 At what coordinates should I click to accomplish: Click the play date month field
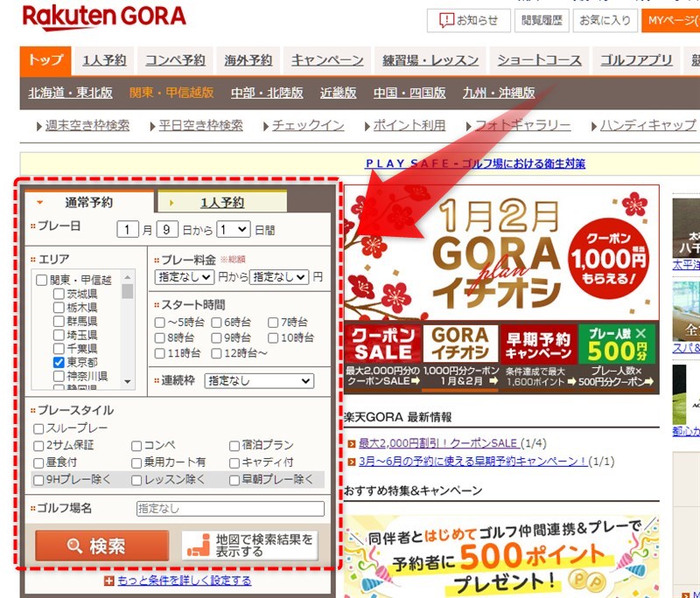[128, 230]
